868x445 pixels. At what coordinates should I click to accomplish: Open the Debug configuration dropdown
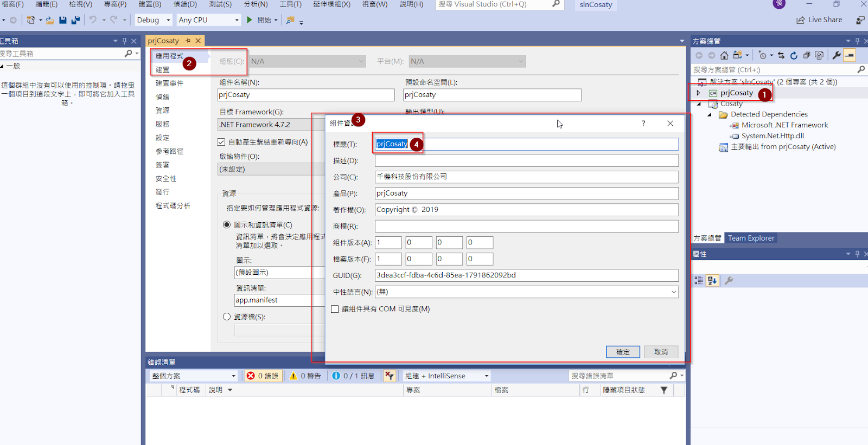[154, 20]
